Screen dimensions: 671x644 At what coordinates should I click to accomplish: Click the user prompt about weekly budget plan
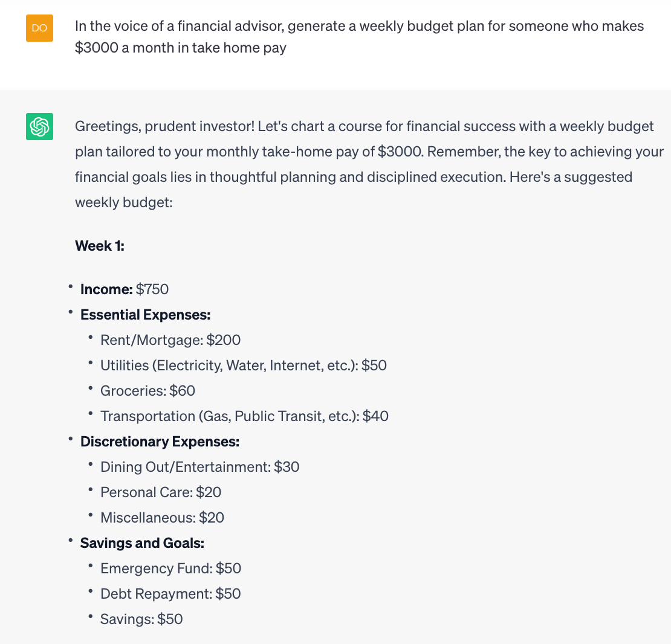(x=359, y=37)
